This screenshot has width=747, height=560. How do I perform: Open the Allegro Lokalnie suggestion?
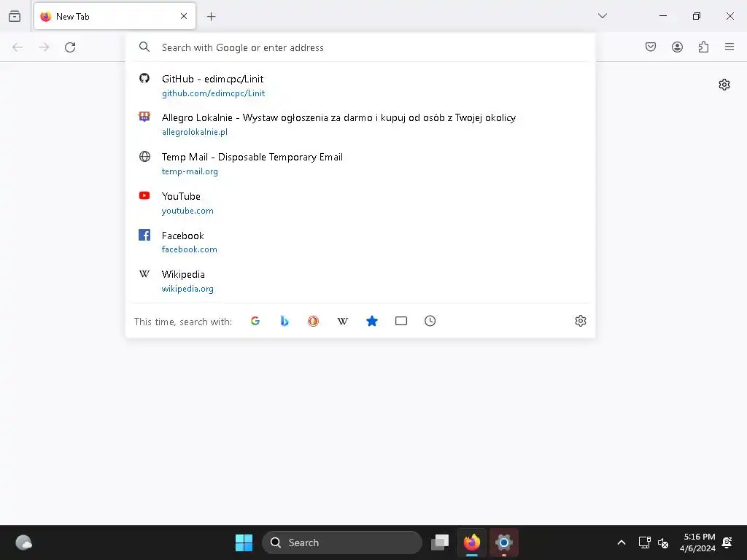338,117
